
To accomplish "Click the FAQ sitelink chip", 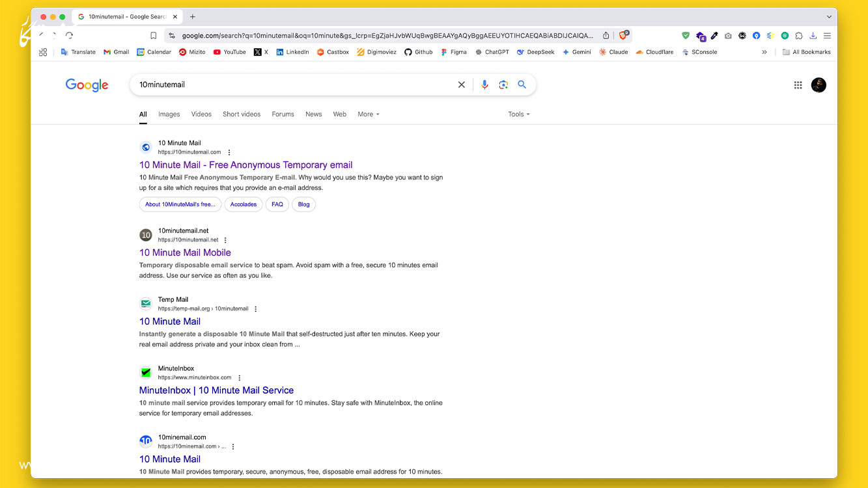I will 277,204.
